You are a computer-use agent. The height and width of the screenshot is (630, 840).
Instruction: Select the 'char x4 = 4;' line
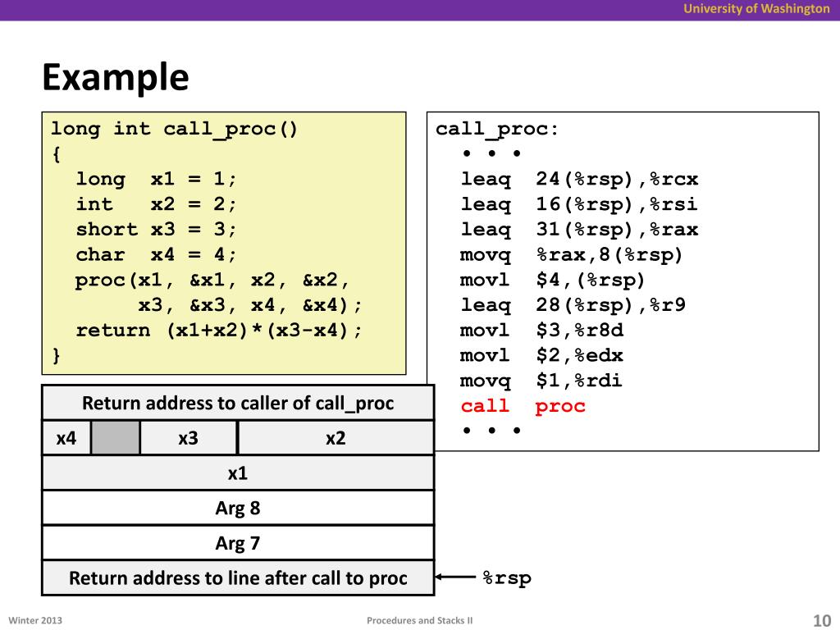click(x=156, y=254)
